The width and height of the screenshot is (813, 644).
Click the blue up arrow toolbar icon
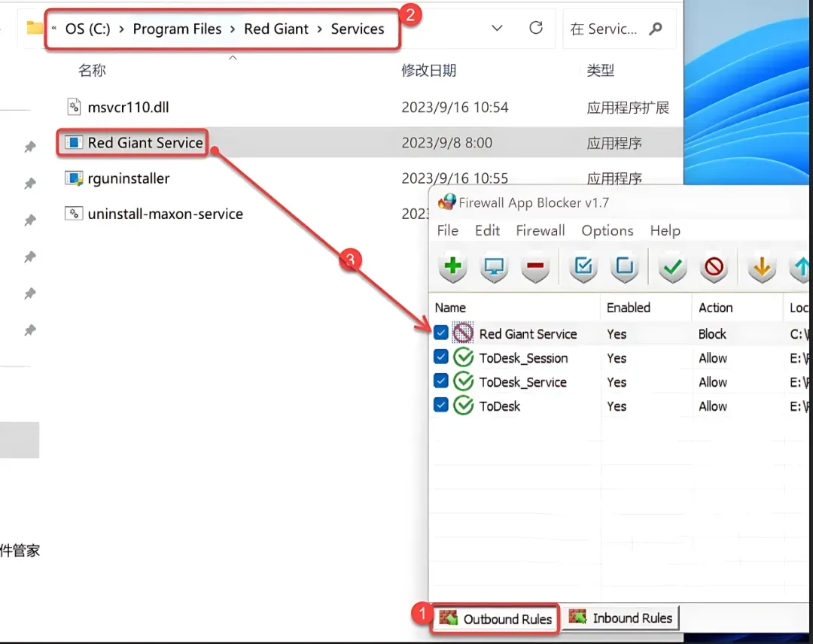(800, 267)
